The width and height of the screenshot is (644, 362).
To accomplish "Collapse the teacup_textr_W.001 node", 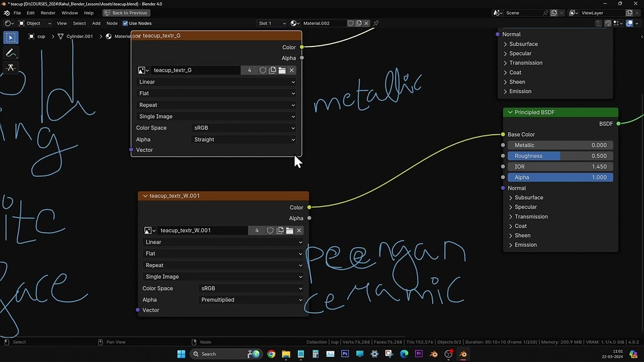I will pos(145,196).
